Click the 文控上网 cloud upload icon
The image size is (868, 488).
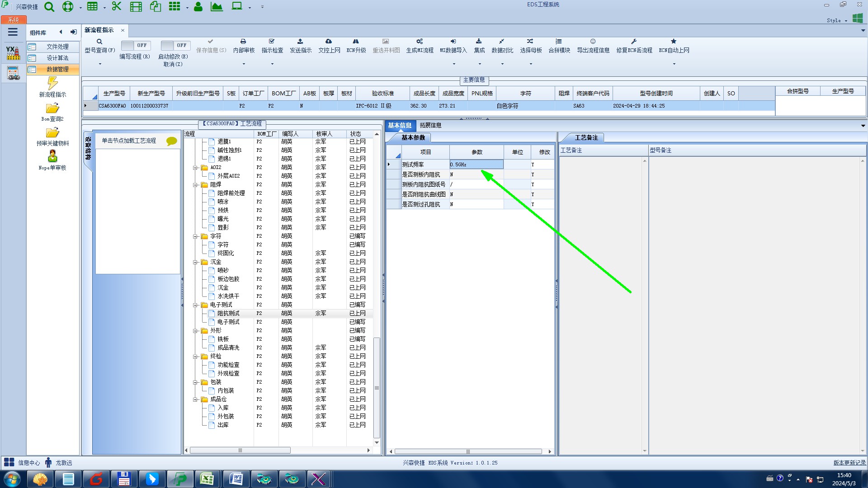(329, 42)
